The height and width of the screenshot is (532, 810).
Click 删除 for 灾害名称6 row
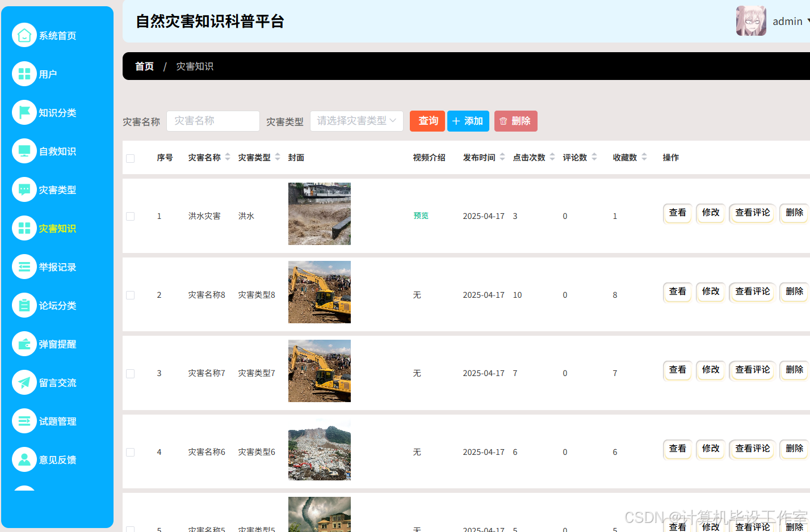point(794,449)
